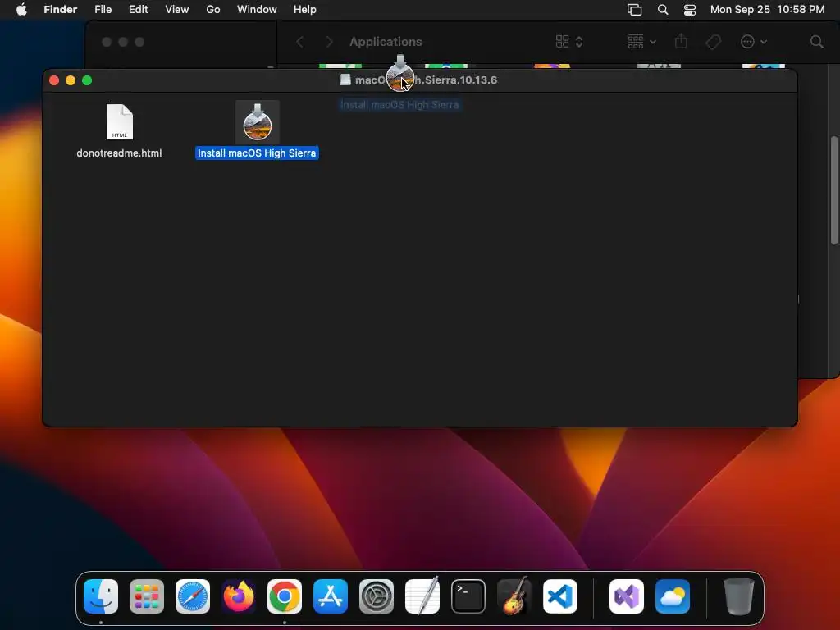Open the group-by dropdown in the Applications window

tap(641, 42)
